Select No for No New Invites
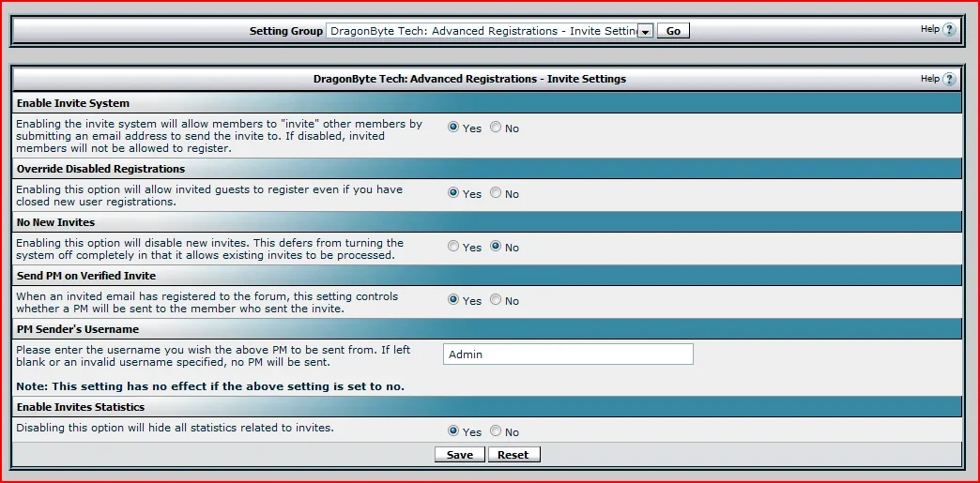 496,247
